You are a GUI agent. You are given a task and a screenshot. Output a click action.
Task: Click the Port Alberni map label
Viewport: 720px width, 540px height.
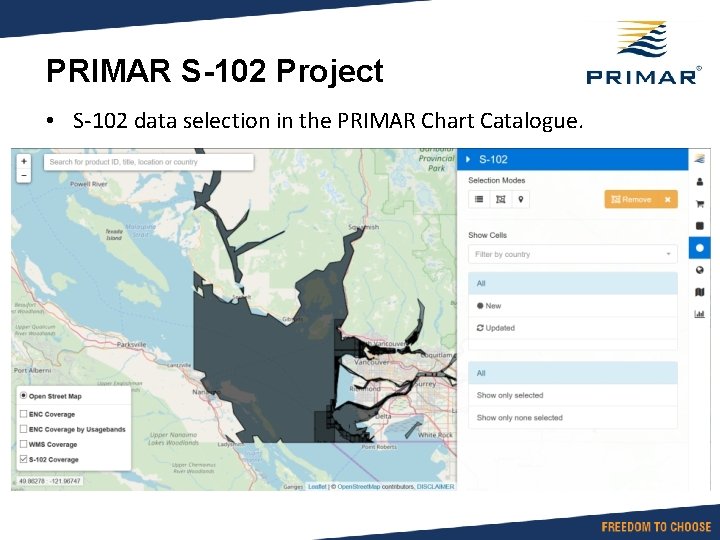tap(32, 370)
